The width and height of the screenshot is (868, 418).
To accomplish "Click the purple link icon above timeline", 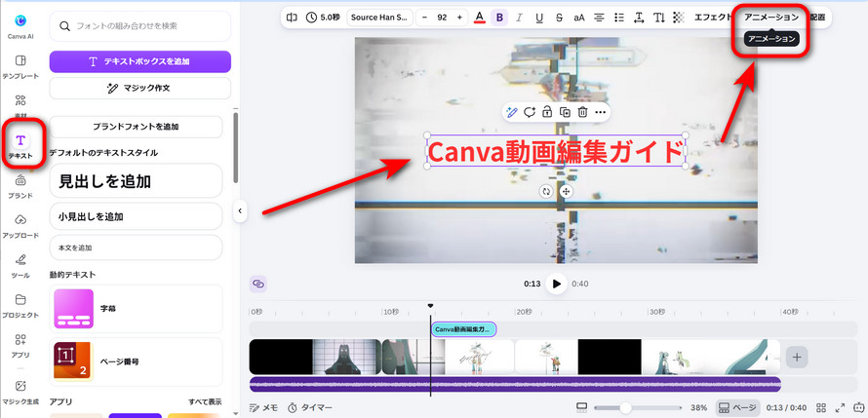I will click(258, 284).
